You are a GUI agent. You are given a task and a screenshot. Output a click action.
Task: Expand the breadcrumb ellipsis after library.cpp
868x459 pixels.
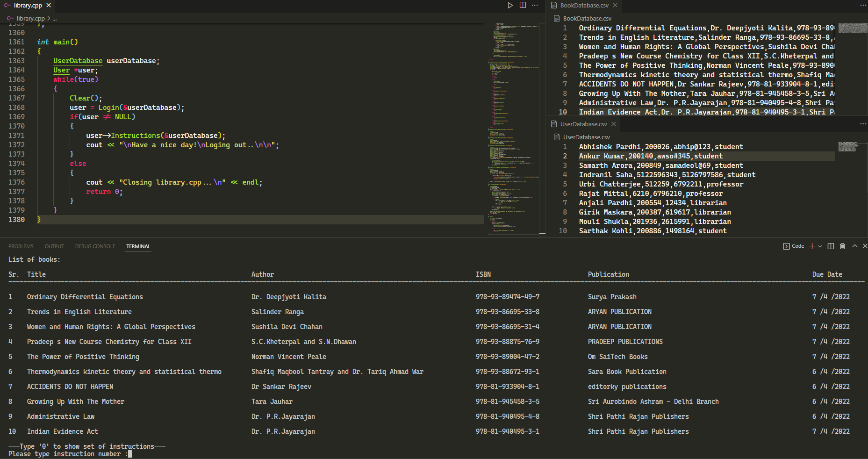pos(55,18)
